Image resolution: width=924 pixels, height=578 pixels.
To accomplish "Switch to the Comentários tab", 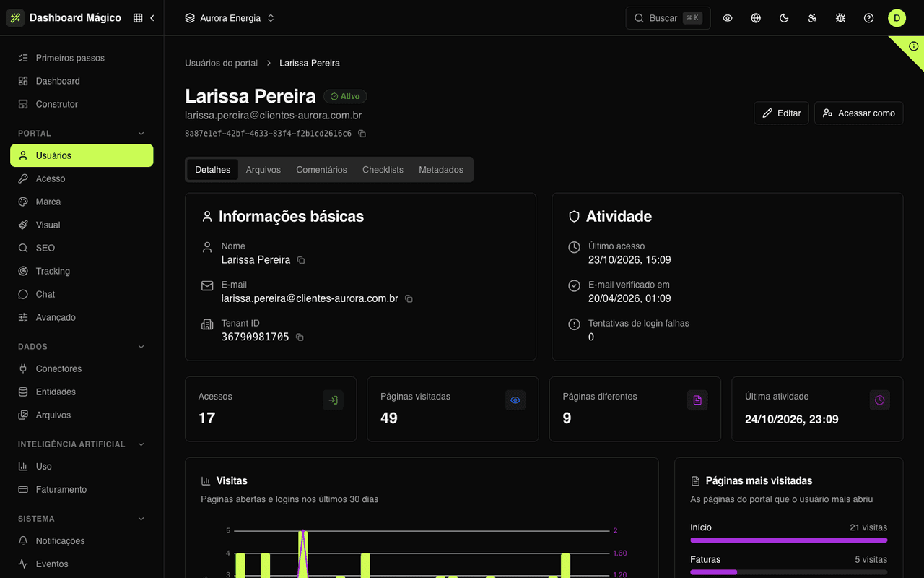I will 321,170.
